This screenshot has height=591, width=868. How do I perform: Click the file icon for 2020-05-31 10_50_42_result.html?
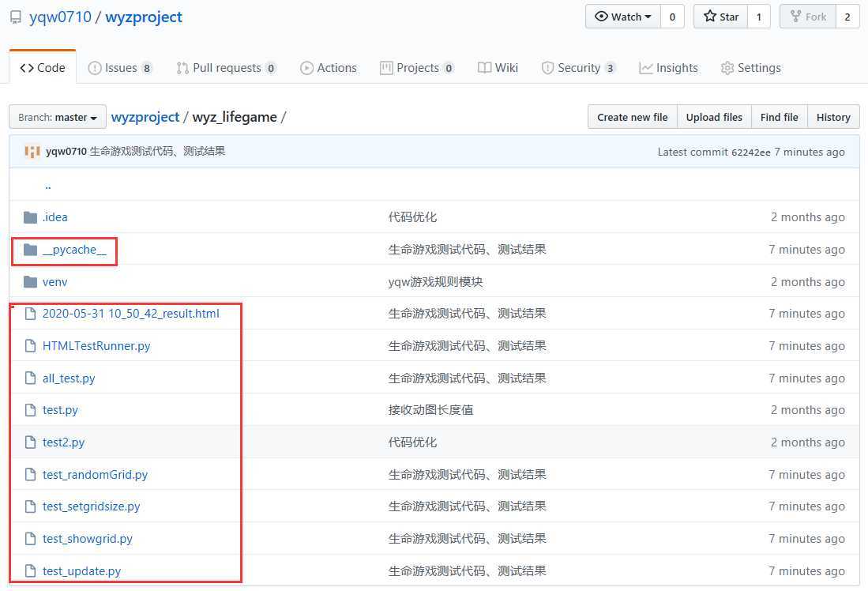31,314
